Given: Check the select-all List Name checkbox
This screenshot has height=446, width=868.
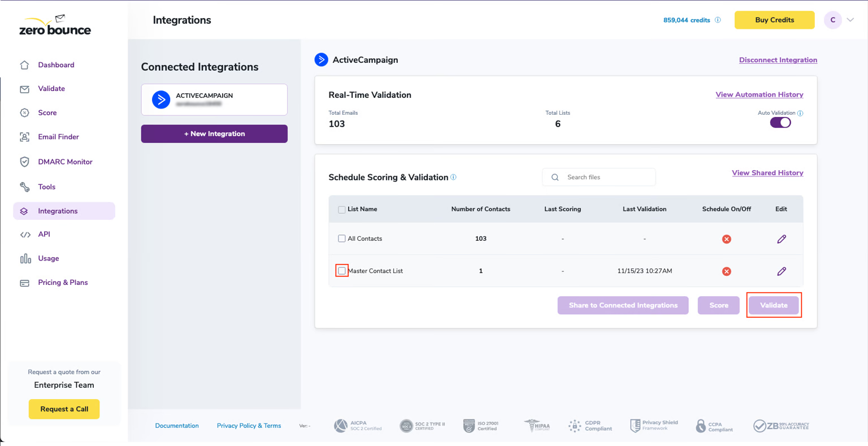Looking at the screenshot, I should 342,210.
